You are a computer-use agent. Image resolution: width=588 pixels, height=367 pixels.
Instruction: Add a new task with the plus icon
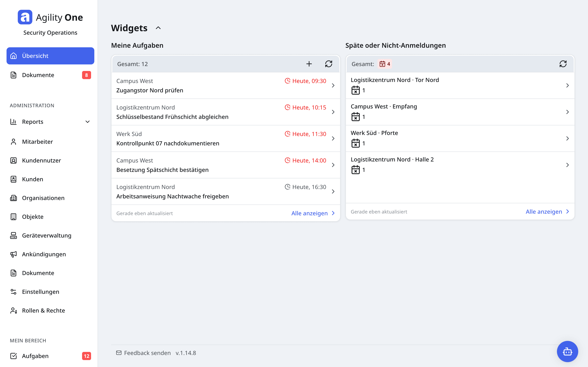click(x=309, y=64)
